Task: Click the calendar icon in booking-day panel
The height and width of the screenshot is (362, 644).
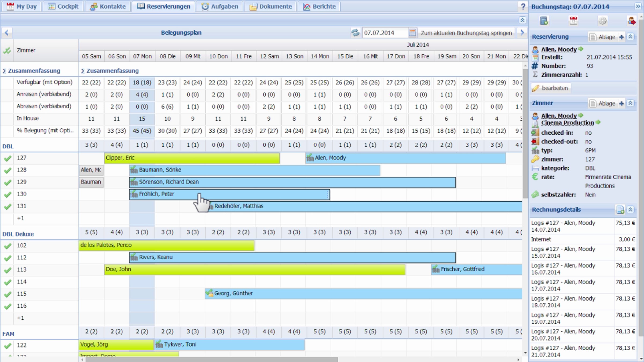Action: click(x=573, y=21)
